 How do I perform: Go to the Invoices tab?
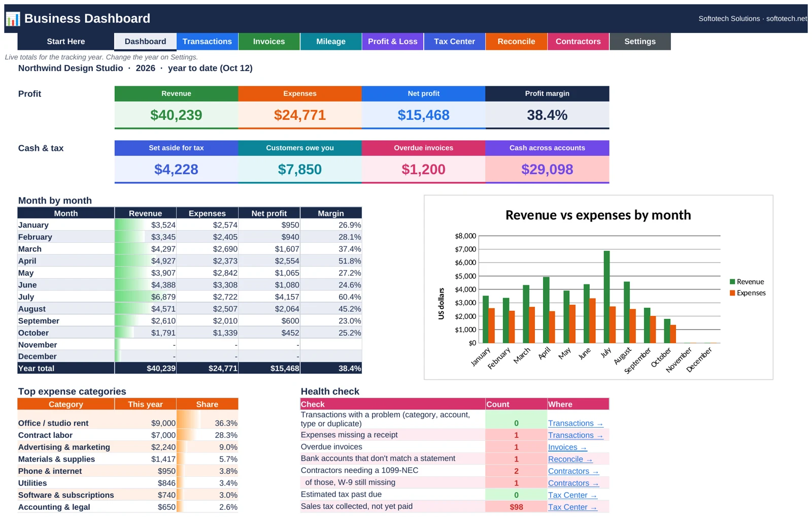click(x=269, y=42)
